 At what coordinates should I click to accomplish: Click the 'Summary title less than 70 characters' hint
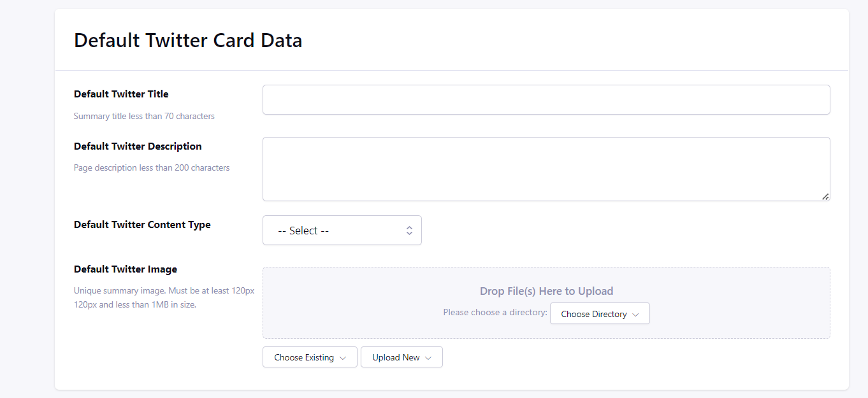click(144, 117)
